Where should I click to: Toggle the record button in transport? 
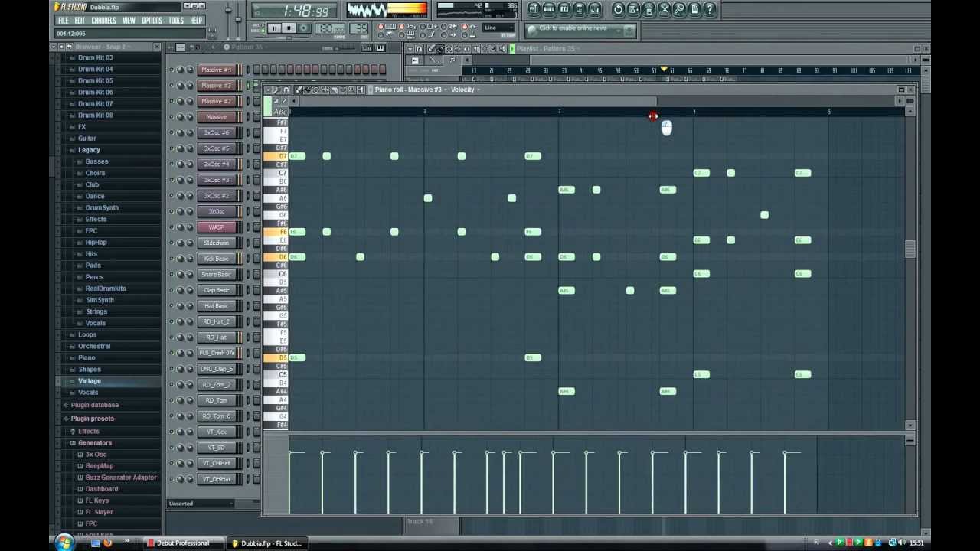pyautogui.click(x=303, y=28)
